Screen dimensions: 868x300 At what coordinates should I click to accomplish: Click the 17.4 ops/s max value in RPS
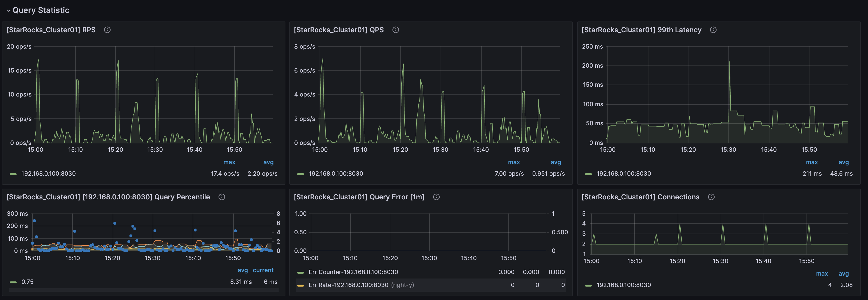[225, 174]
